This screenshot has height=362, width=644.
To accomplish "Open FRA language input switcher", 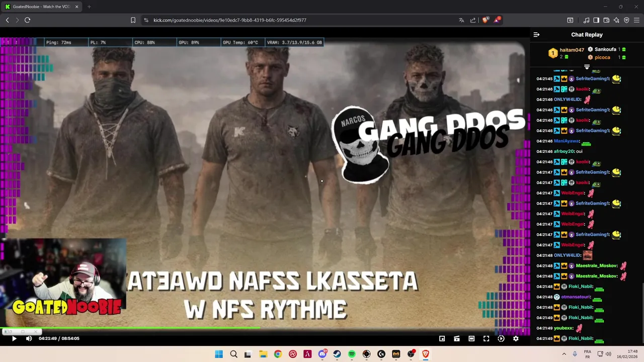I will [588, 354].
